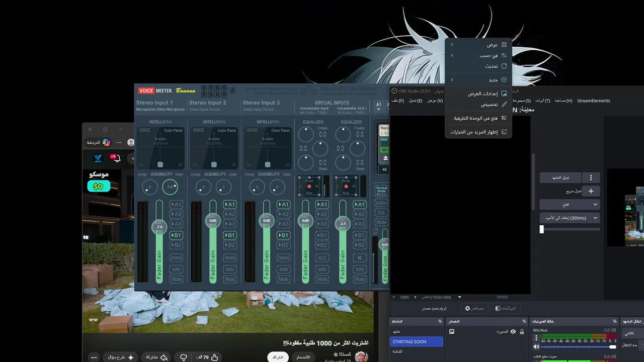Open the OBS Tools (T) menu
Viewport: 644px width, 362px height.
click(543, 101)
